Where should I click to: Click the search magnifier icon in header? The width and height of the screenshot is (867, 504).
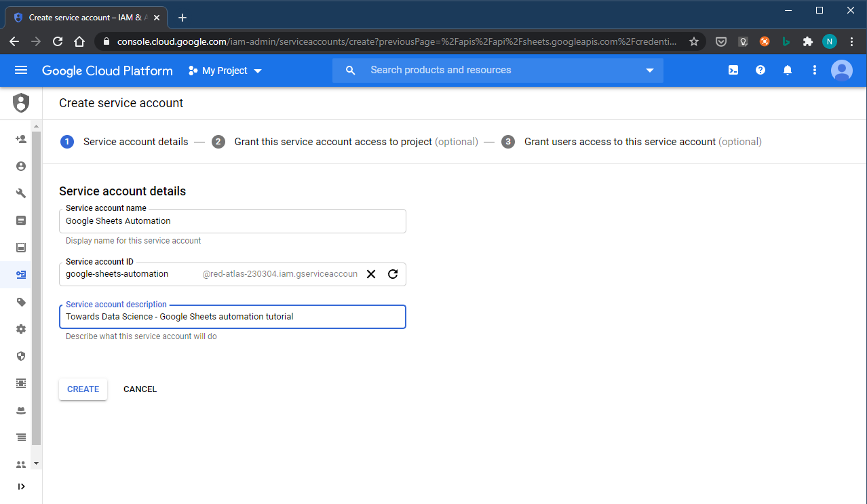click(350, 70)
